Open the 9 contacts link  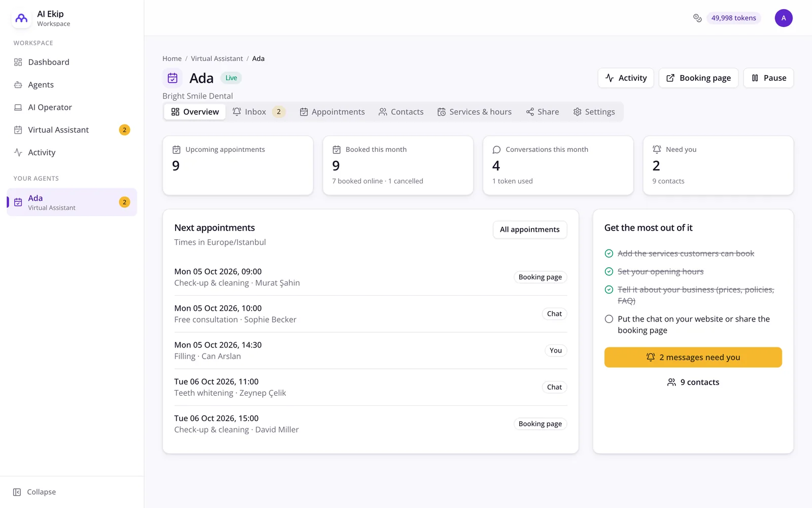coord(693,382)
